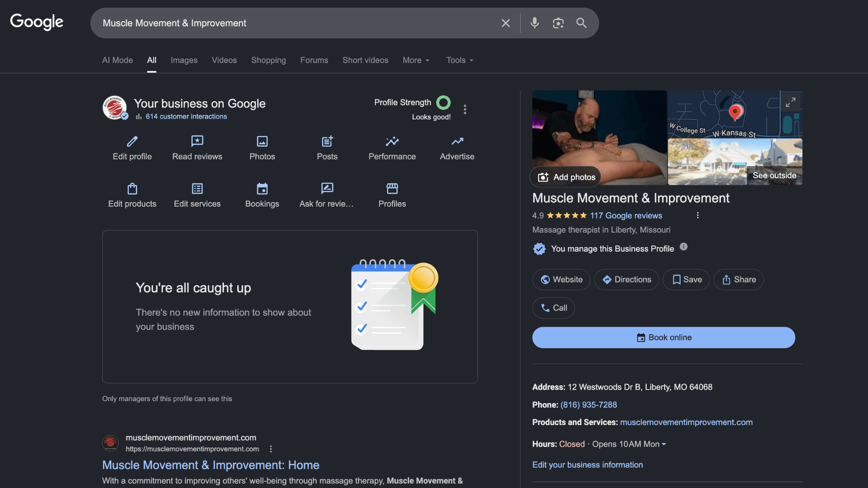Save the business with Save button

(x=686, y=280)
